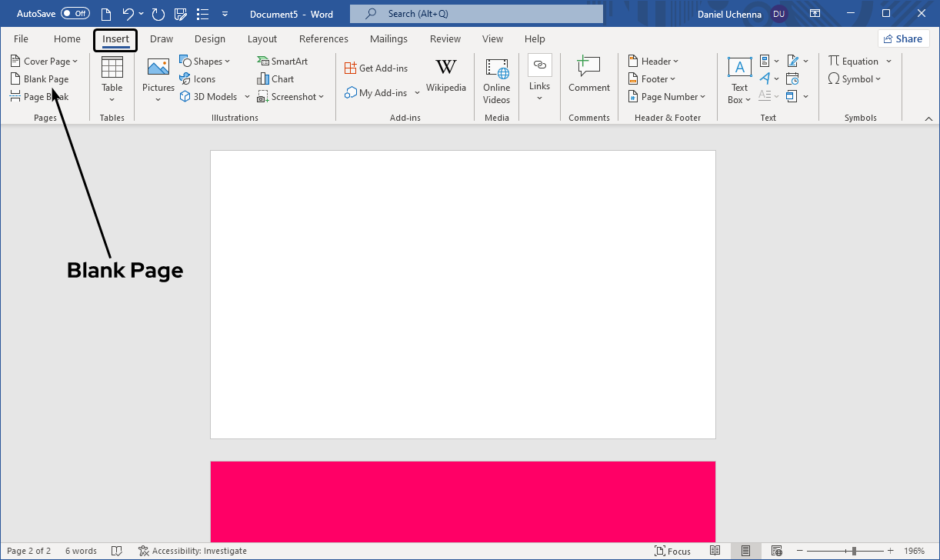This screenshot has height=560, width=940.
Task: Click the zoom slider handle
Action: click(x=854, y=551)
